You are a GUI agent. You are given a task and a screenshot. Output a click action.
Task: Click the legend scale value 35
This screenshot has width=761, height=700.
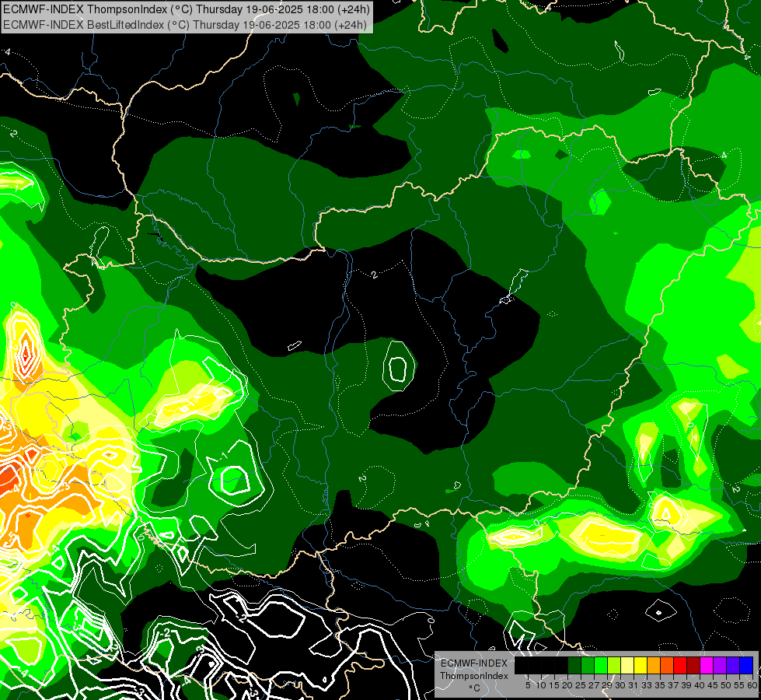[660, 685]
